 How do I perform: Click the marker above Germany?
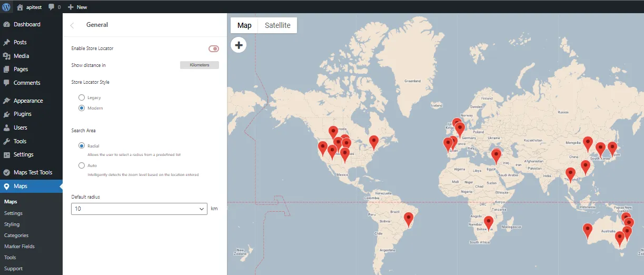point(460,130)
